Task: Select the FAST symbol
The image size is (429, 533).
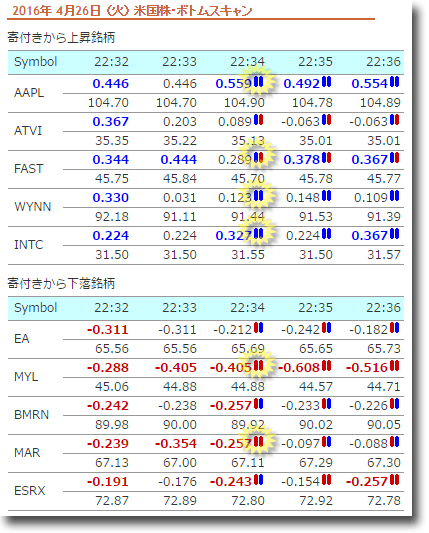Action: pyautogui.click(x=29, y=169)
